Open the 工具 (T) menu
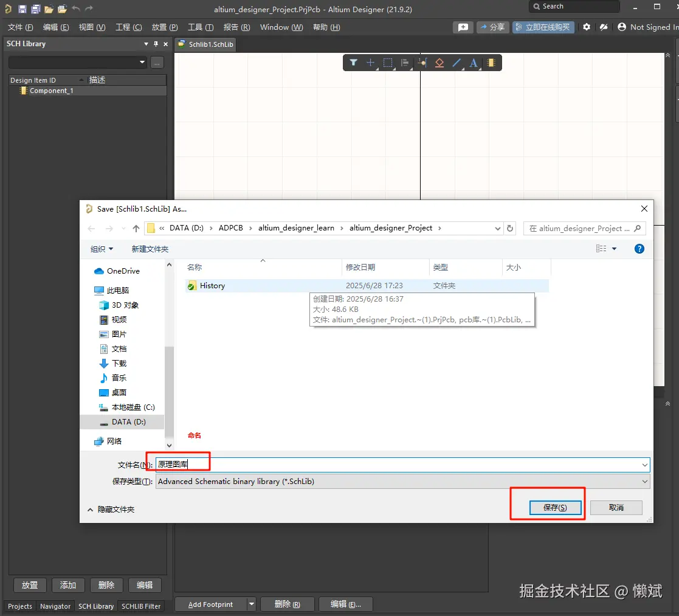Viewport: 679px width, 616px height. point(201,27)
